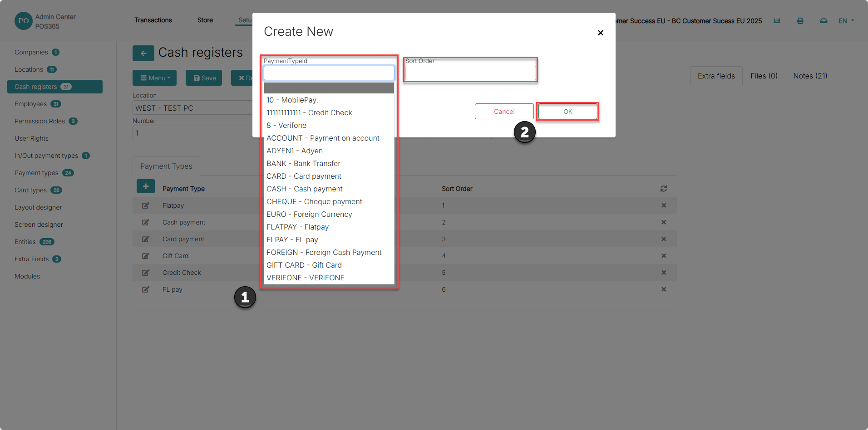Select 10 - MobilePay. option
868x430 pixels.
329,100
